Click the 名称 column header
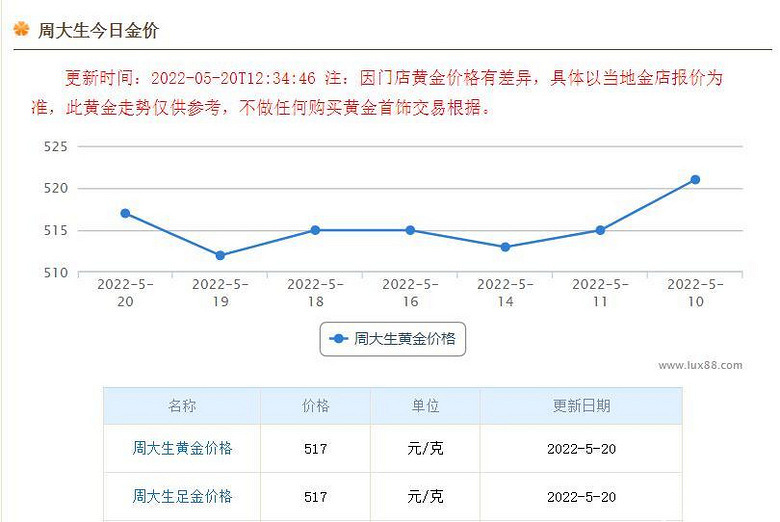Image resolution: width=780 pixels, height=522 pixels. (182, 406)
